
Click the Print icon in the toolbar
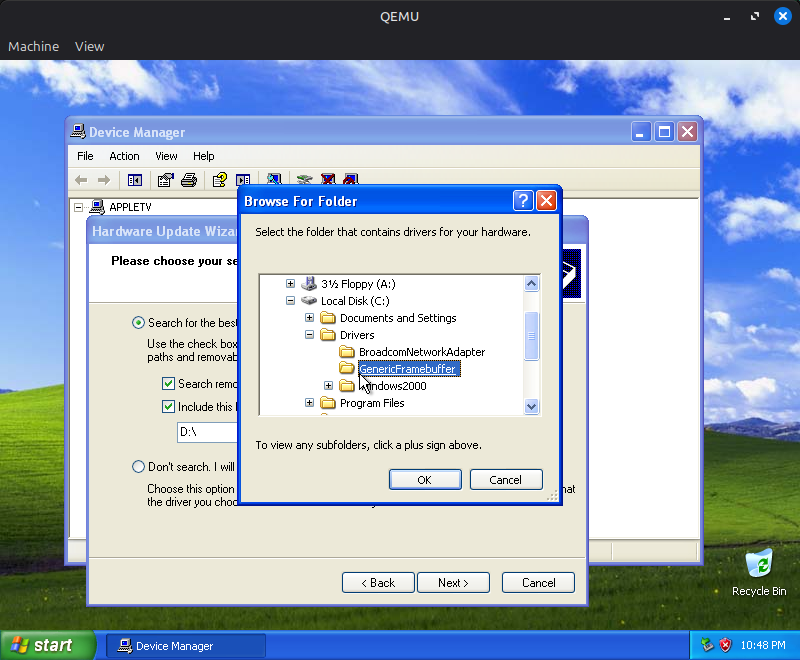(x=188, y=179)
